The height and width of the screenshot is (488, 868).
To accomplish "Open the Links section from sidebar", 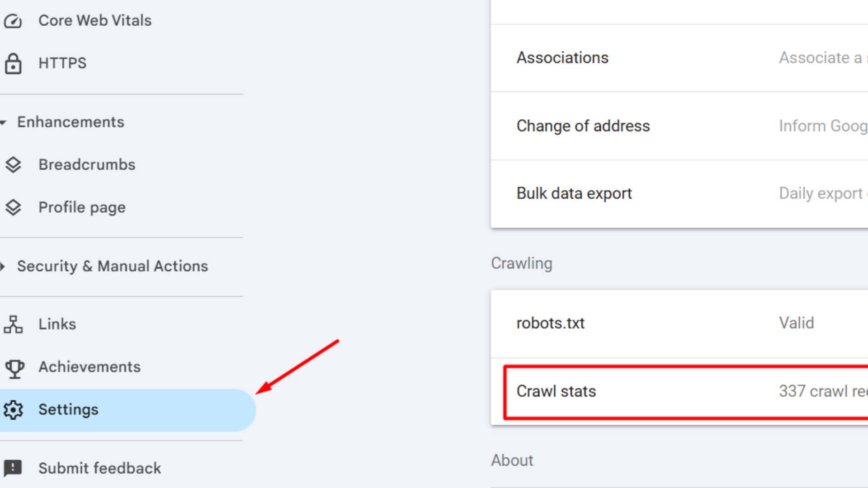I will pos(57,324).
